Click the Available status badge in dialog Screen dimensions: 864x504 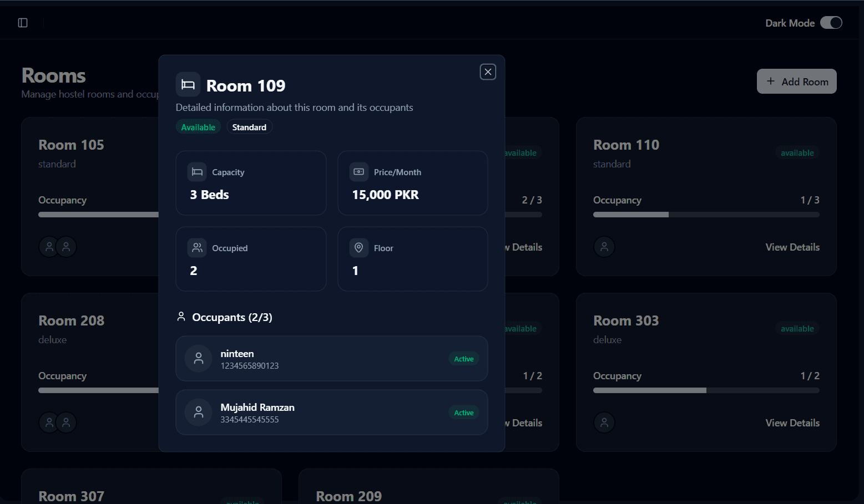click(x=198, y=127)
